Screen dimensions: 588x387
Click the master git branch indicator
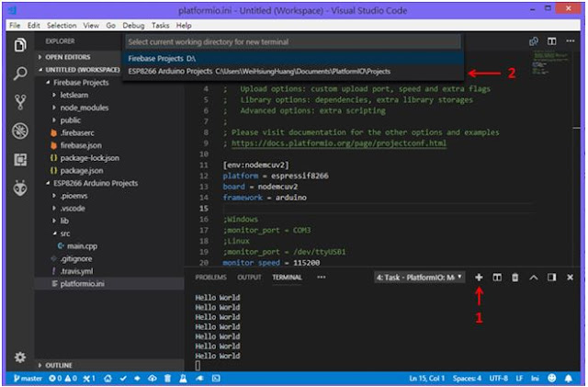pyautogui.click(x=28, y=379)
